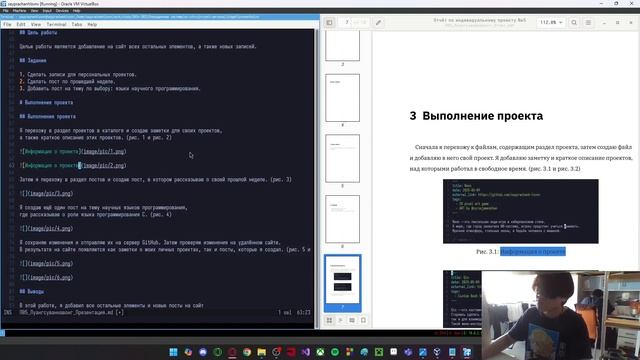Screen dimensions: 640x360
Task: Open the terminal View menu
Action: (x=36, y=24)
